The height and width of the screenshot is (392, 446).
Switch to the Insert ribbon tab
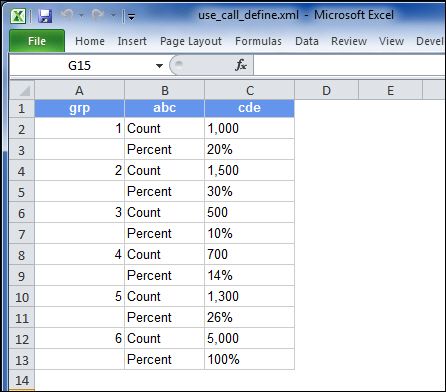pos(132,41)
